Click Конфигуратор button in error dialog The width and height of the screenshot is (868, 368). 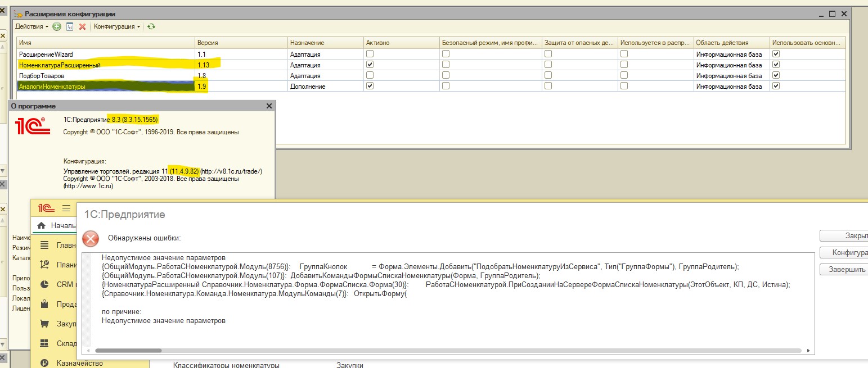click(843, 252)
